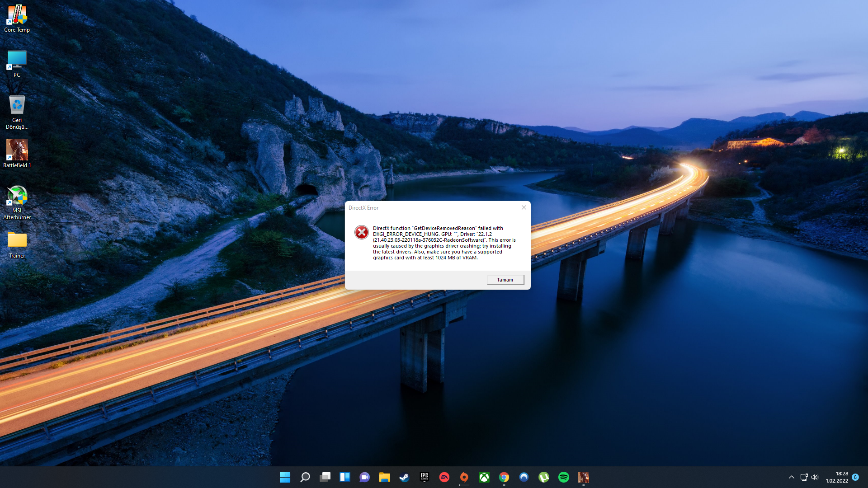The height and width of the screenshot is (488, 868).
Task: Expand hidden system tray icons chevron
Action: (791, 477)
